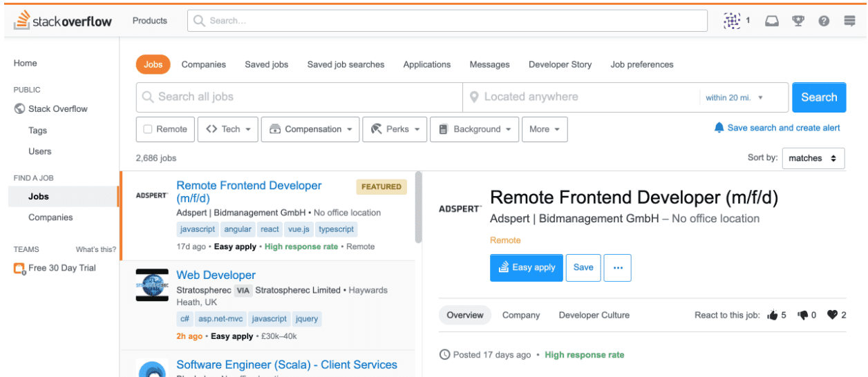Click the thumbs up reaction icon
Image resolution: width=868 pixels, height=377 pixels.
click(x=772, y=315)
